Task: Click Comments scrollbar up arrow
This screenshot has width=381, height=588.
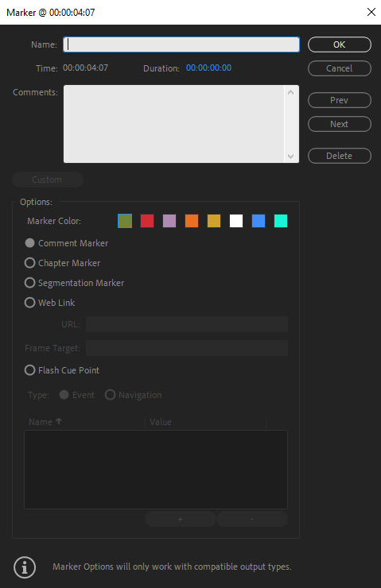Action: pos(290,92)
